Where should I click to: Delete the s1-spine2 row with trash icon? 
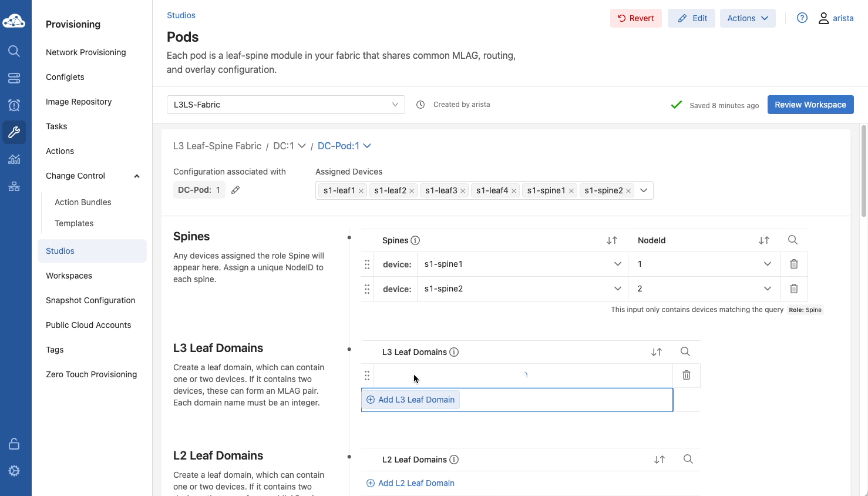click(793, 289)
